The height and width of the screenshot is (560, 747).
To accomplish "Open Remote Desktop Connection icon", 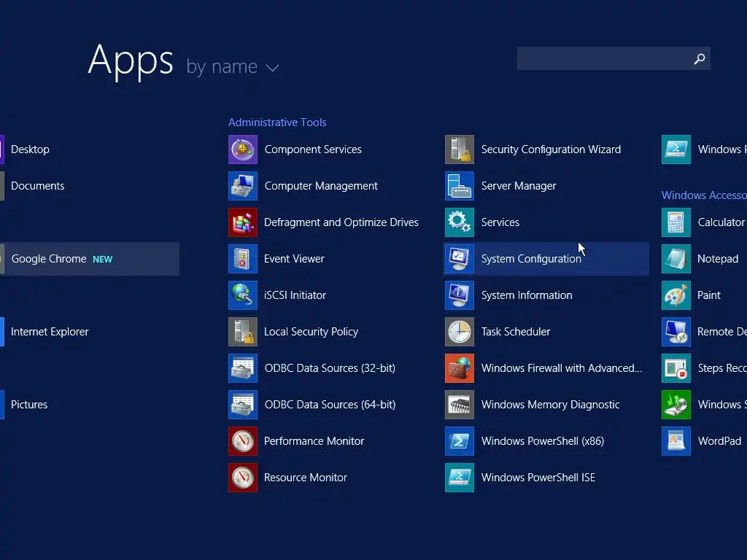I will (x=676, y=332).
